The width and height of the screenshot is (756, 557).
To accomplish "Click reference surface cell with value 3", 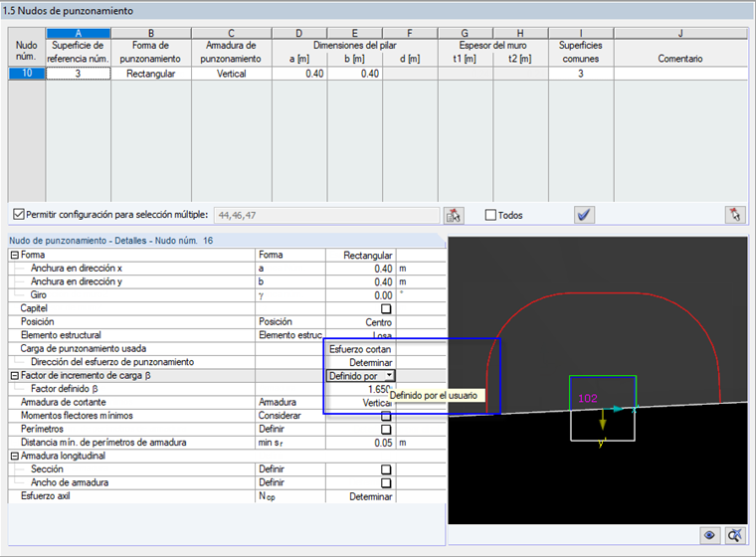I will 79,74.
